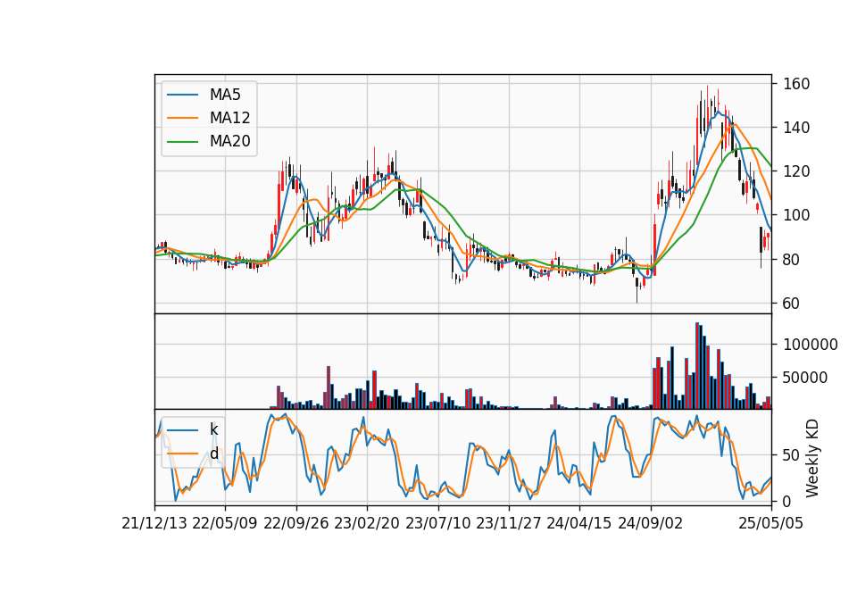Viewport: 857px width, 616px height.
Task: Click the blue MA5 legend line sample
Action: [x=182, y=95]
